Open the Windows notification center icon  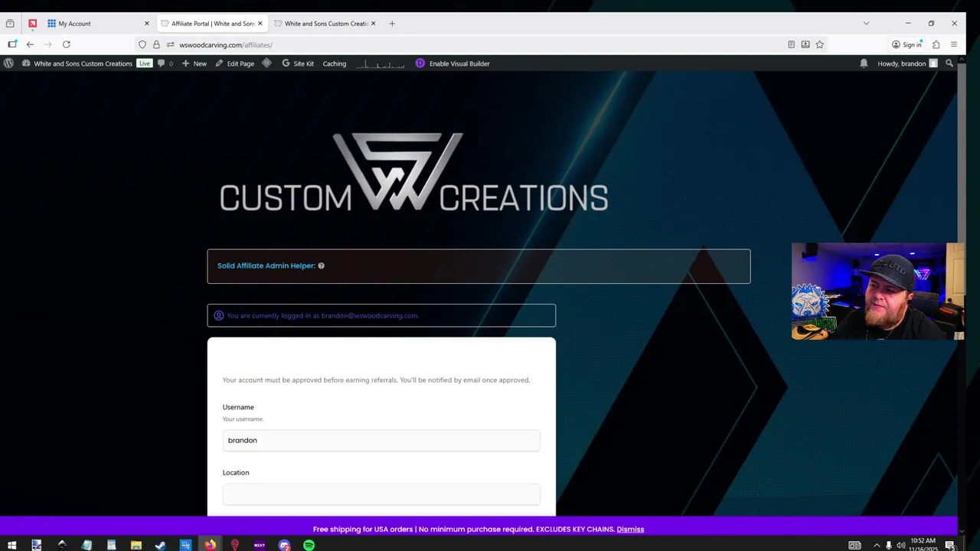[x=950, y=545]
